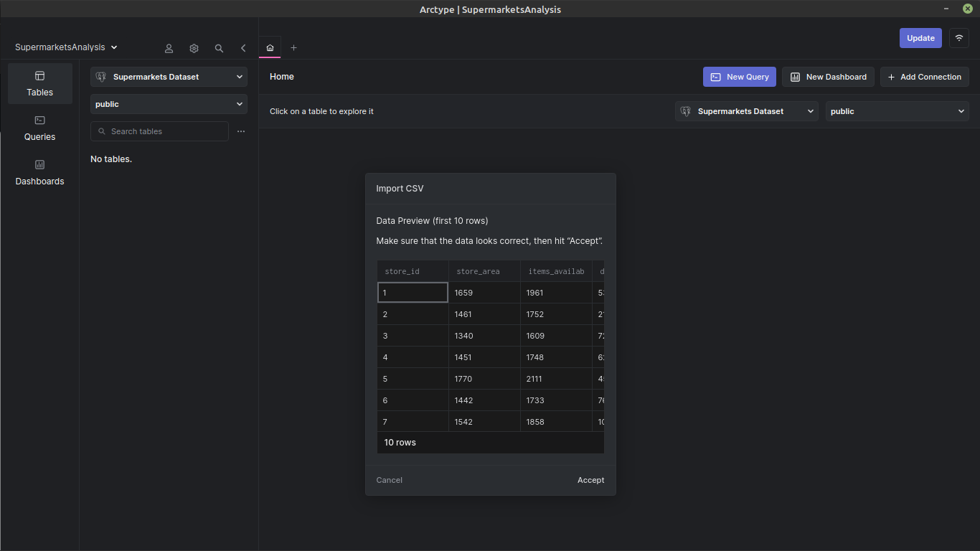Open the public schema dropdown on the right

[x=897, y=111]
